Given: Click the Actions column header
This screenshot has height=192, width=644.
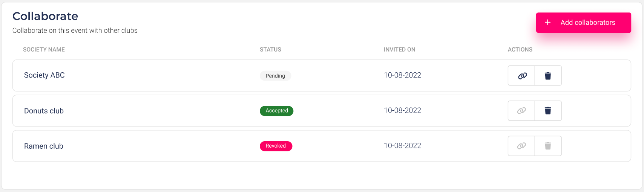Looking at the screenshot, I should tap(520, 50).
